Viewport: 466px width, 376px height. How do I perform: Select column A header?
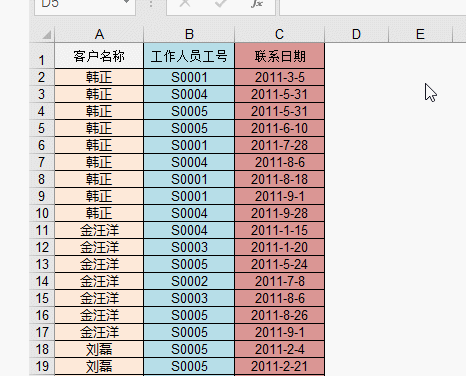tap(99, 34)
